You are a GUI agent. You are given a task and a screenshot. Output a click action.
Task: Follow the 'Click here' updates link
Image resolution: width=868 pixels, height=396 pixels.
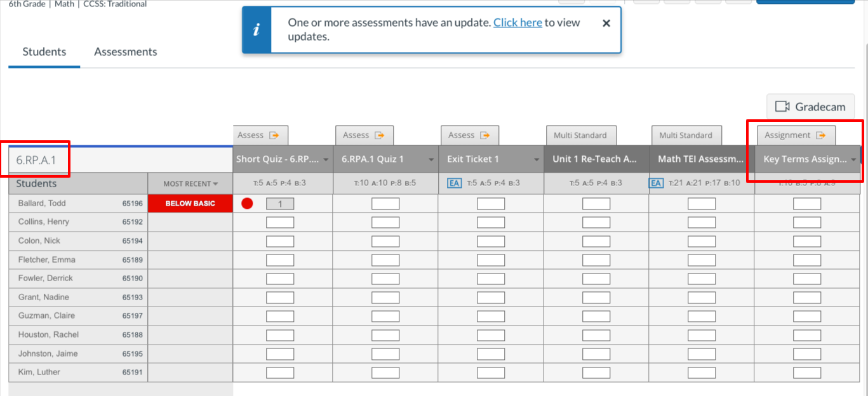517,22
